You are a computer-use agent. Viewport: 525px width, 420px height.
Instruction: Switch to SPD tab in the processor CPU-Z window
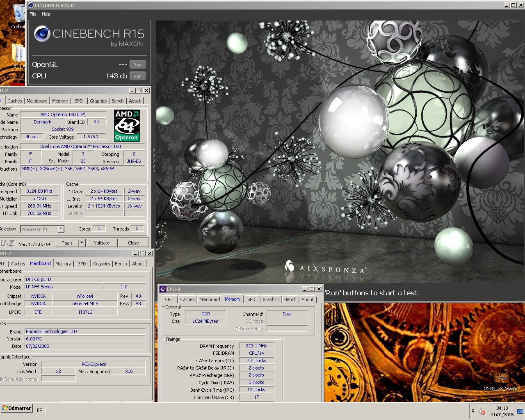tap(79, 101)
